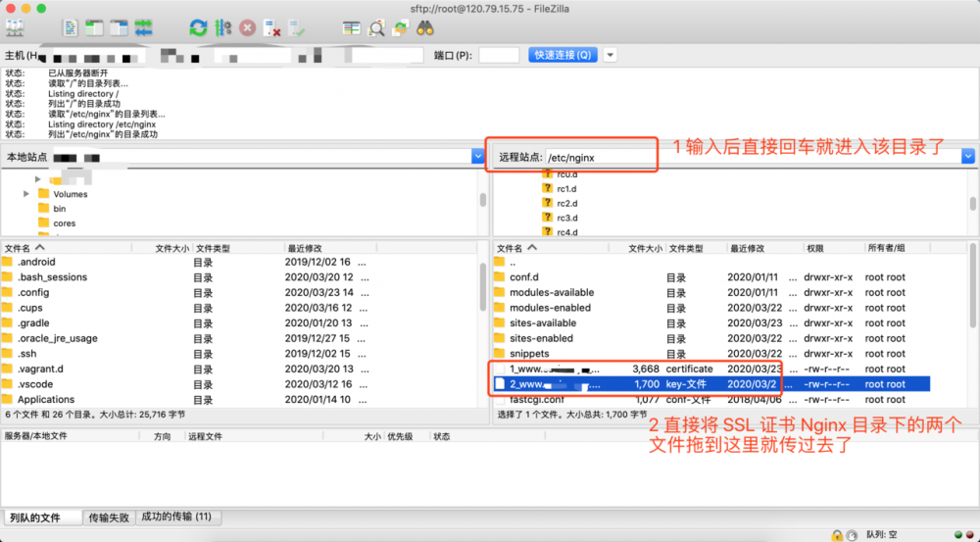This screenshot has height=542, width=980.
Task: Sort remote files by 文件名 column
Action: (x=551, y=248)
